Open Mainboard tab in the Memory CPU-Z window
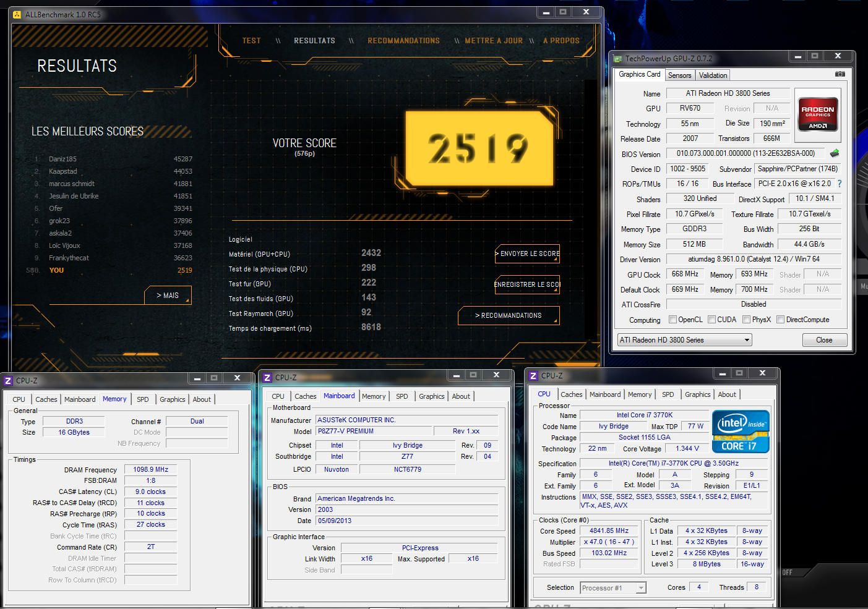Image resolution: width=868 pixels, height=609 pixels. (x=80, y=399)
